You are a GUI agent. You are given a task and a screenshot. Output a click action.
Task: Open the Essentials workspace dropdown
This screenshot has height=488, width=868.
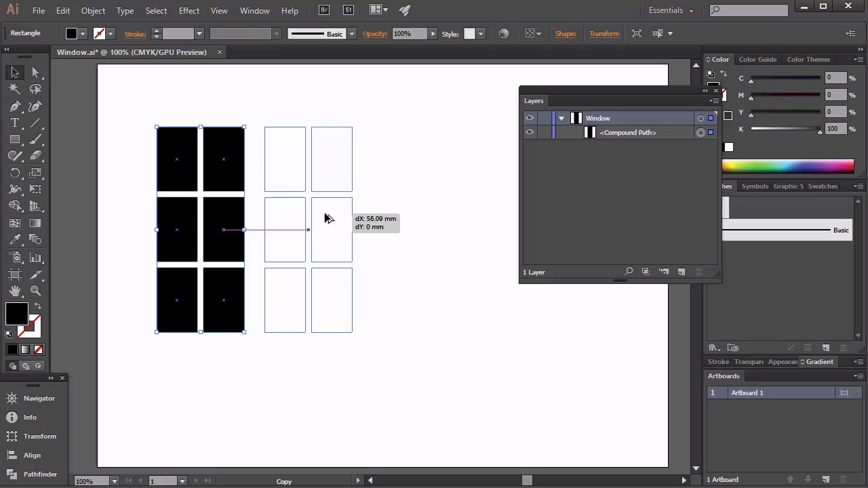coord(671,10)
